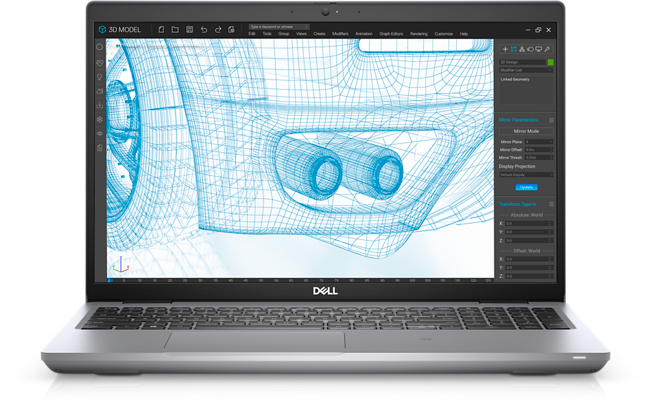This screenshot has height=402, width=650.
Task: Select the circle tool in left sidebar
Action: (99, 47)
